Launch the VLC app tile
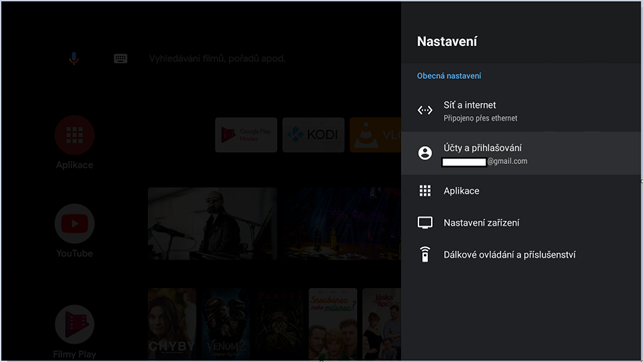Screen dimensions: 643x362 [x=375, y=135]
